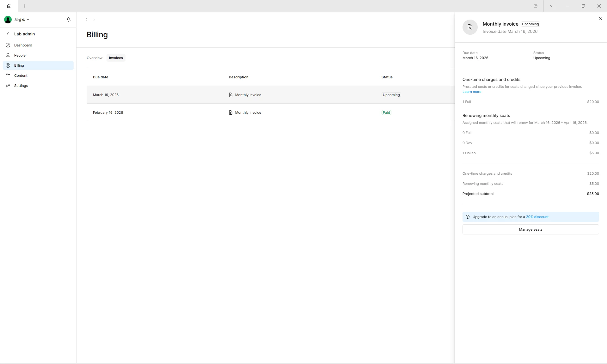
Task: Switch to the Overview tab
Action: click(x=95, y=58)
